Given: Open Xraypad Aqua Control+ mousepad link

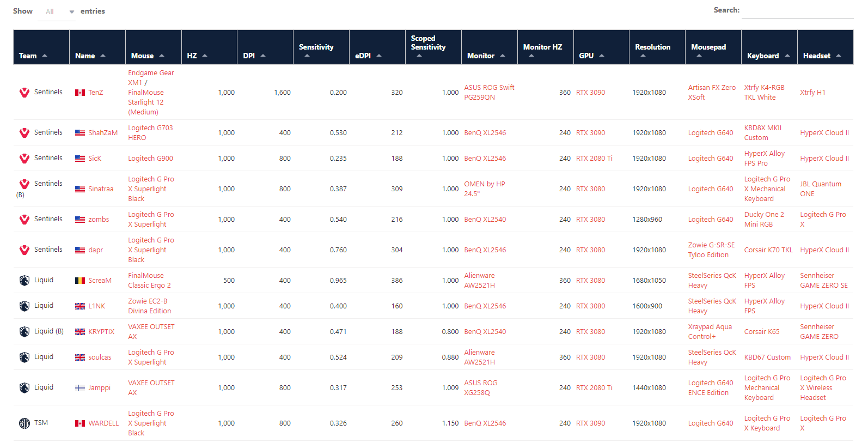Looking at the screenshot, I should 710,332.
